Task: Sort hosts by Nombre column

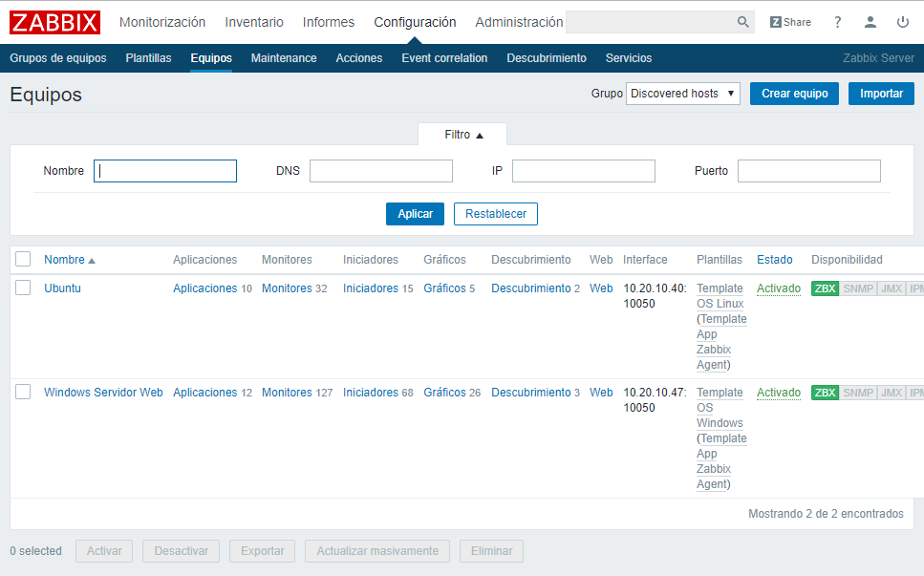Action: (69, 260)
